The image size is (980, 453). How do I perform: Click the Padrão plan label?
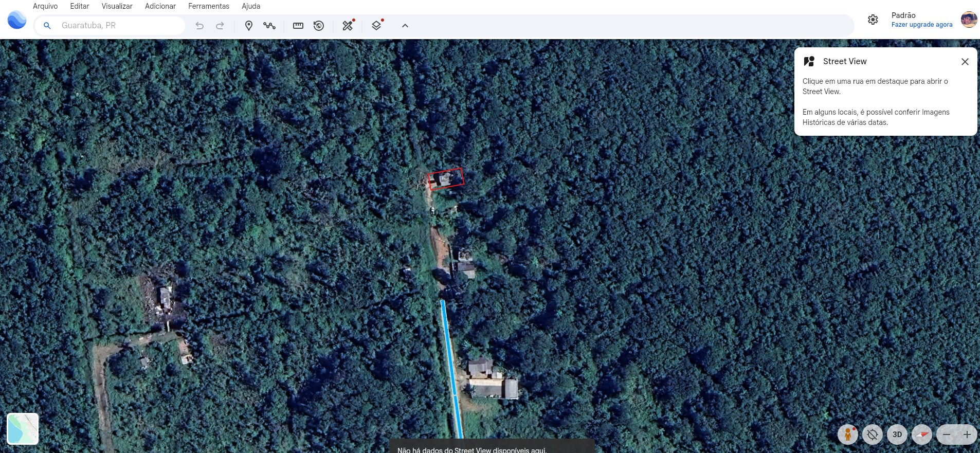pos(903,15)
